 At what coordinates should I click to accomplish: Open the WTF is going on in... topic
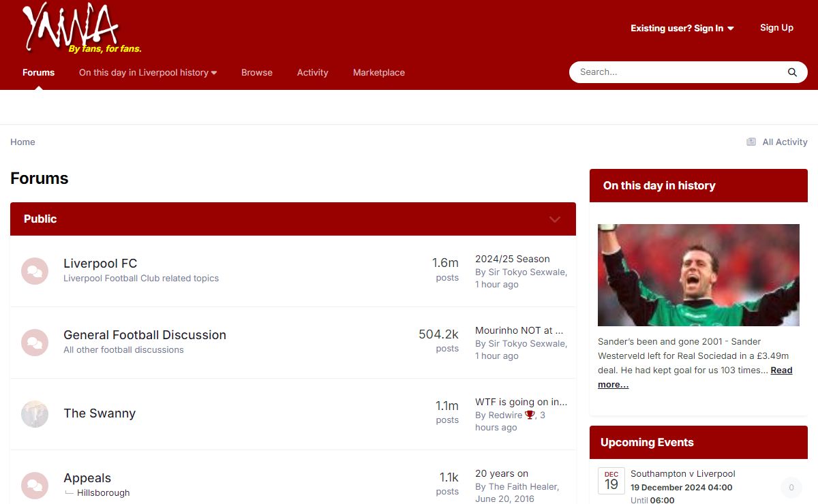pyautogui.click(x=521, y=402)
